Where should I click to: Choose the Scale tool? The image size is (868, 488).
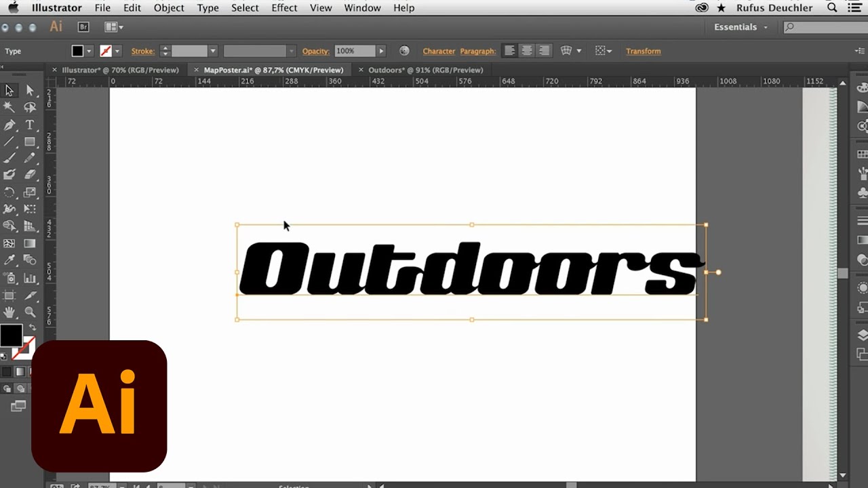[30, 192]
